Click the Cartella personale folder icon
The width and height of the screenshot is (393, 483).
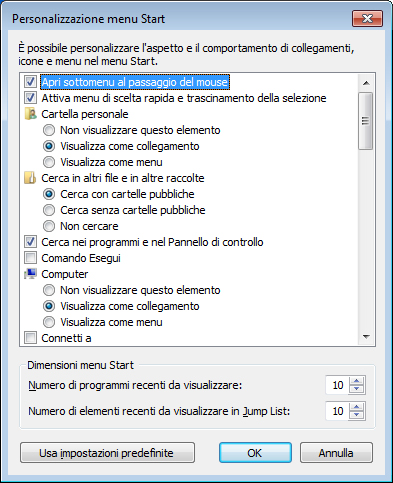tap(30, 114)
